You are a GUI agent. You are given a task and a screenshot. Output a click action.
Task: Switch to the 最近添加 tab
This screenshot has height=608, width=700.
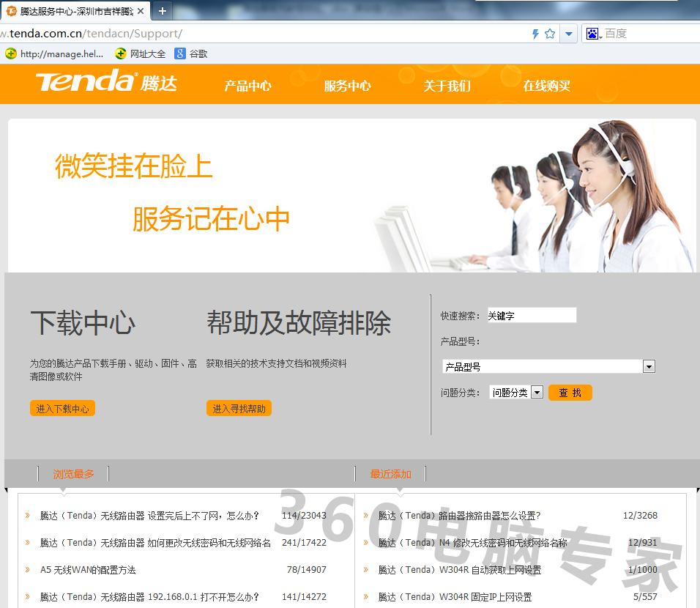tap(390, 474)
